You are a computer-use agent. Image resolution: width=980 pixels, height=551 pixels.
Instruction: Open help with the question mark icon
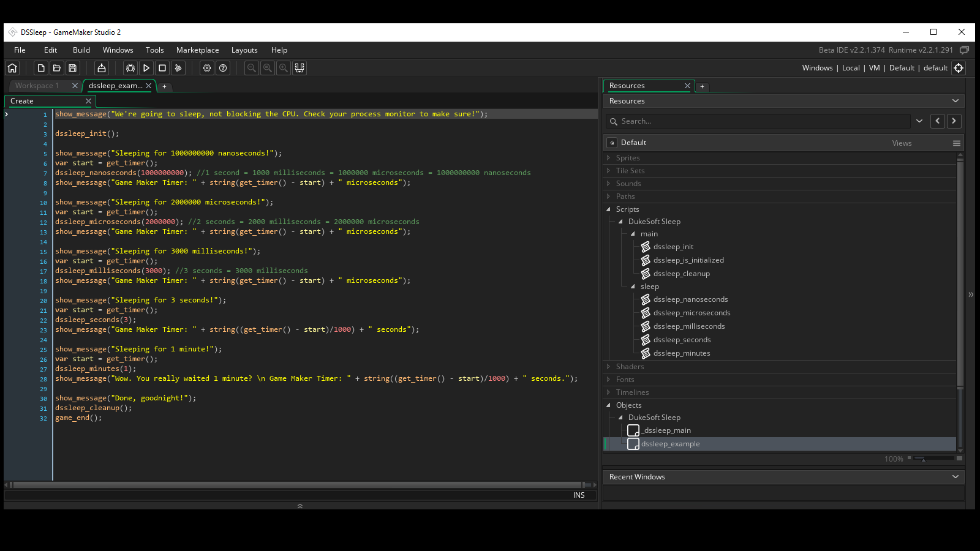223,68
